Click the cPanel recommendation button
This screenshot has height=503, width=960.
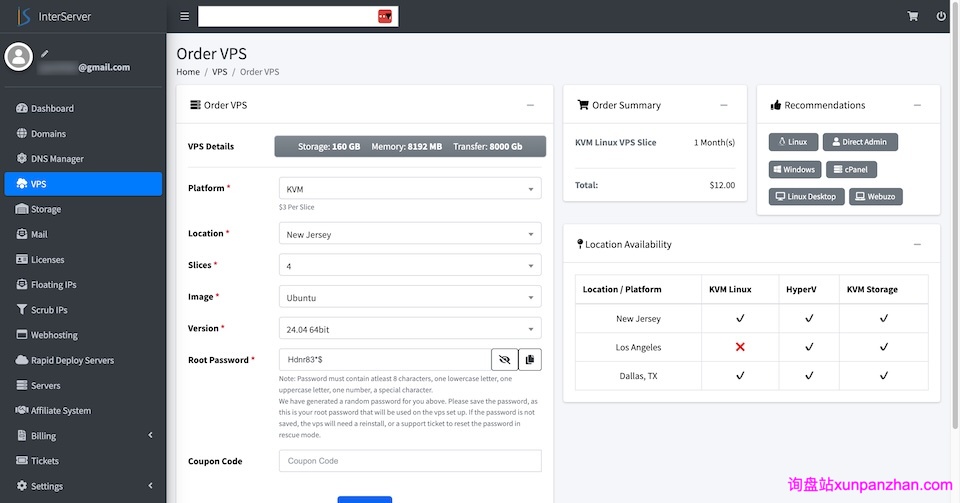tap(851, 170)
